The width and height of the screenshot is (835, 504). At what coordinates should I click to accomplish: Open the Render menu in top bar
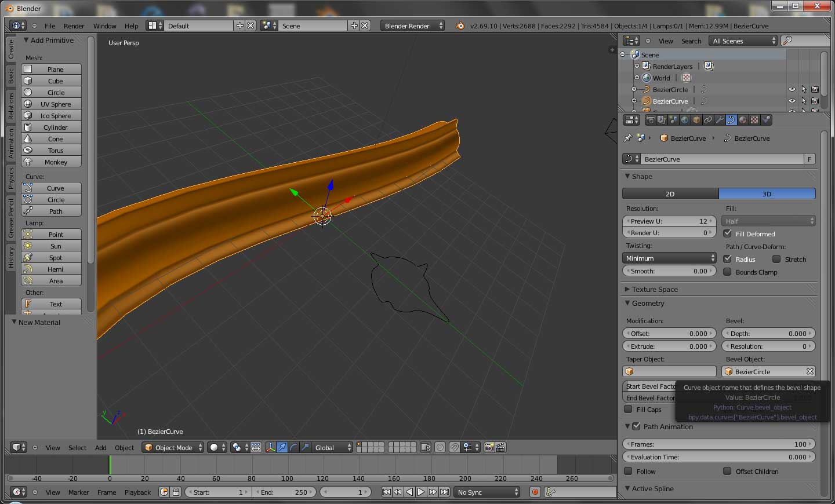click(74, 25)
